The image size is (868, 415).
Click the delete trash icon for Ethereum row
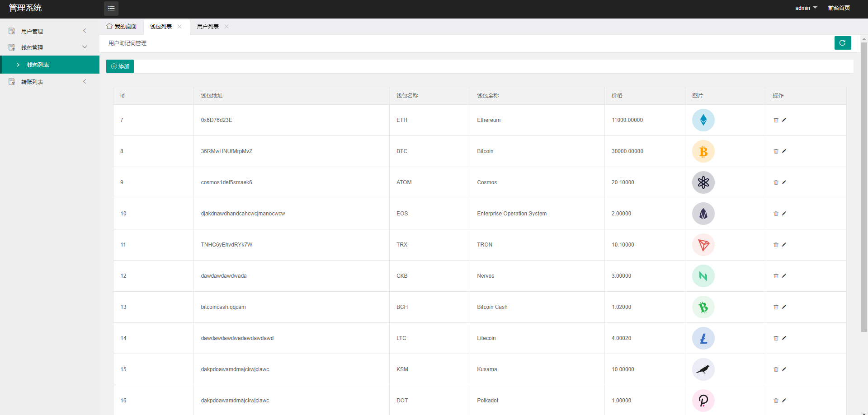(x=776, y=120)
